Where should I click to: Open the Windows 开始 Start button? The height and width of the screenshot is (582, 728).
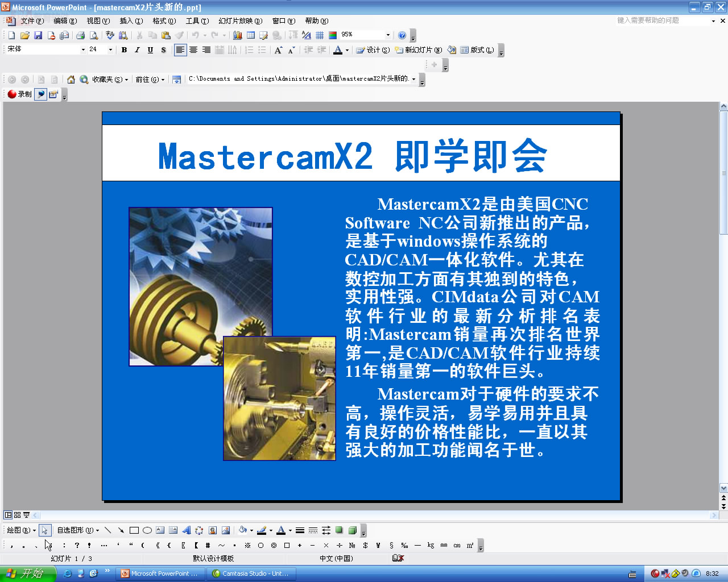pos(27,573)
